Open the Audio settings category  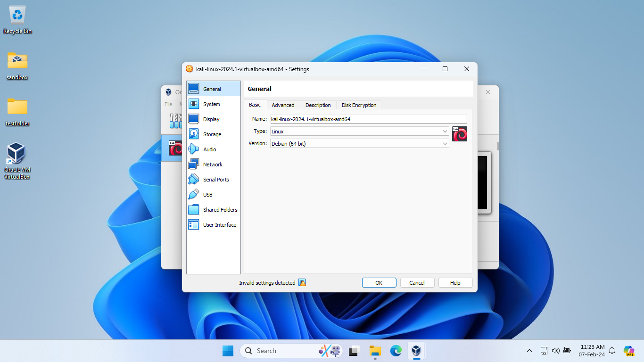pos(213,149)
